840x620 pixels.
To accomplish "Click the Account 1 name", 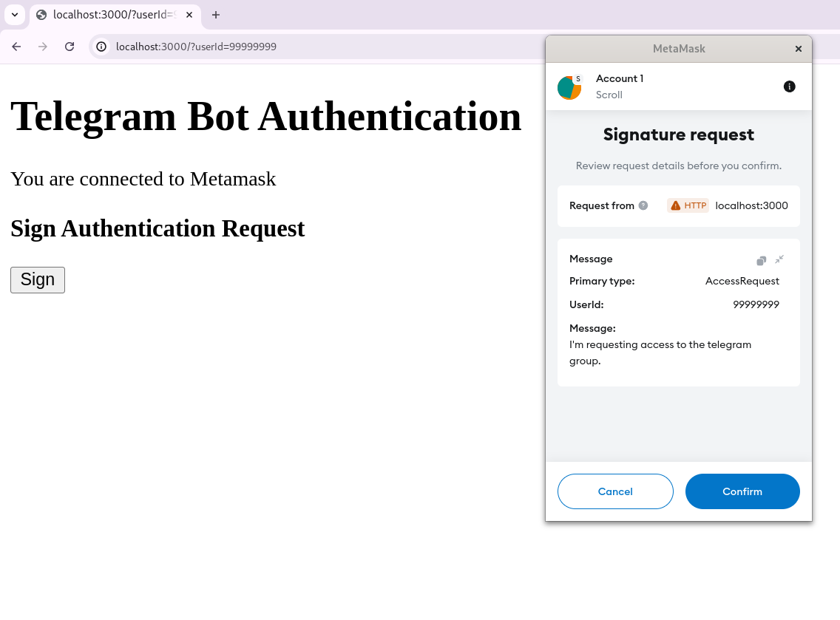I will pyautogui.click(x=620, y=78).
